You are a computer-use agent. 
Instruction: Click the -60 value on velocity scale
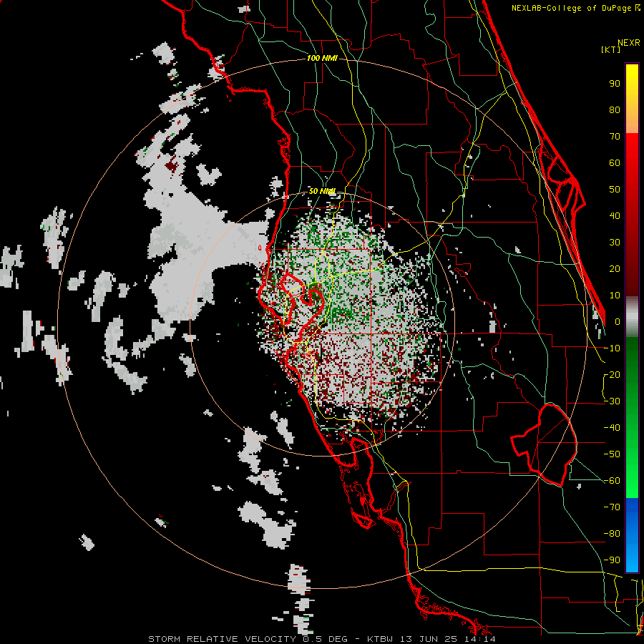612,481
